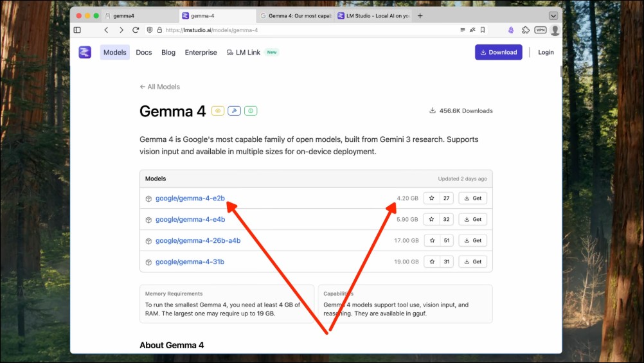Click cube icon beside google/gemma-4-31b
The height and width of the screenshot is (363, 644).
pyautogui.click(x=148, y=262)
